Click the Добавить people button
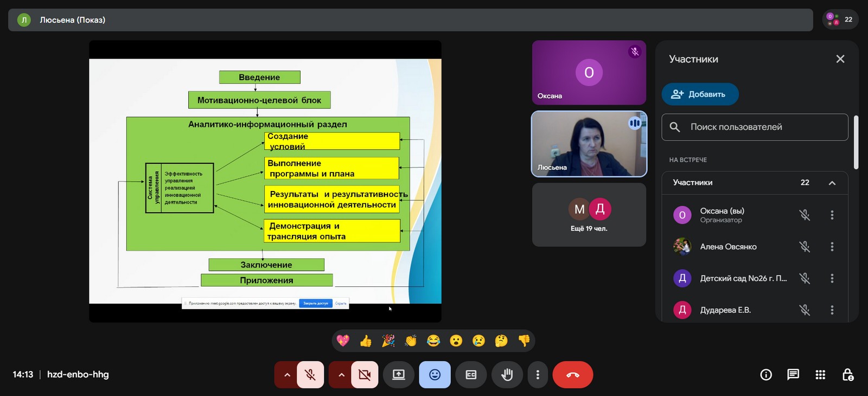Viewport: 868px width, 396px height. pos(700,94)
